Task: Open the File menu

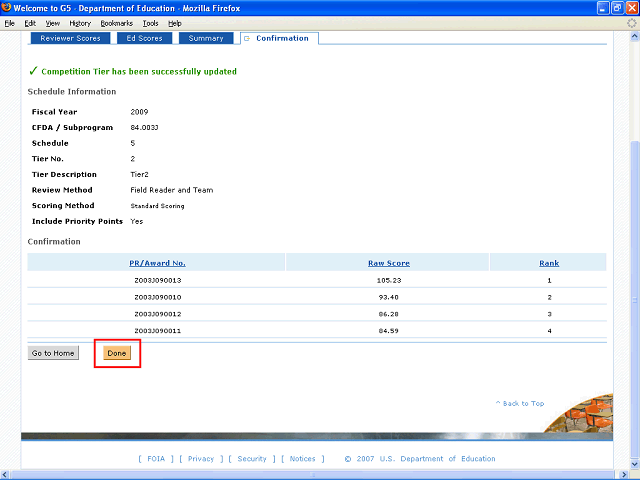Action: click(x=10, y=23)
